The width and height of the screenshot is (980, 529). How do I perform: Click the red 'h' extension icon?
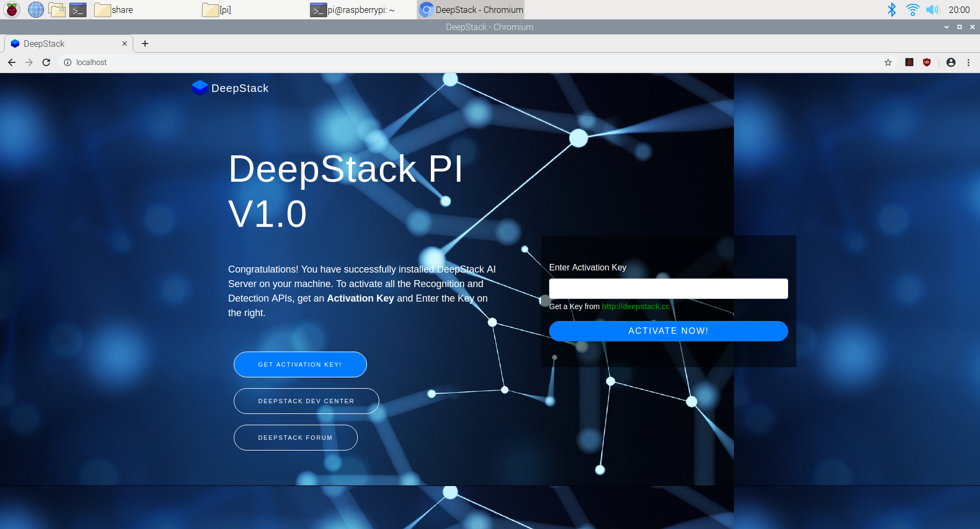[x=909, y=62]
